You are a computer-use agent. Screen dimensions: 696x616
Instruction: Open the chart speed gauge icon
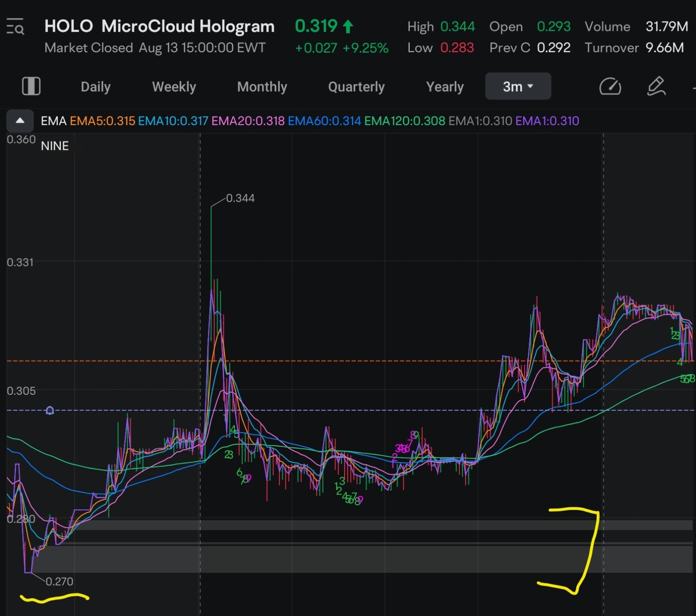[610, 87]
